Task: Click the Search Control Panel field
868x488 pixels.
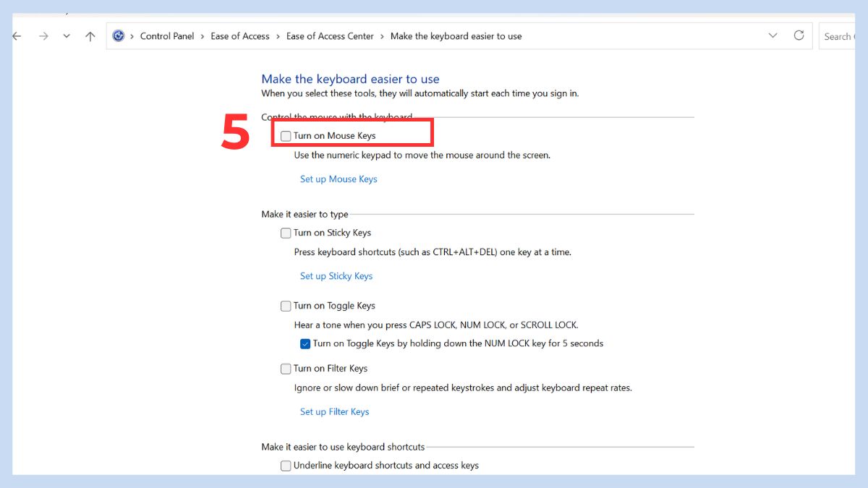Action: [x=838, y=36]
